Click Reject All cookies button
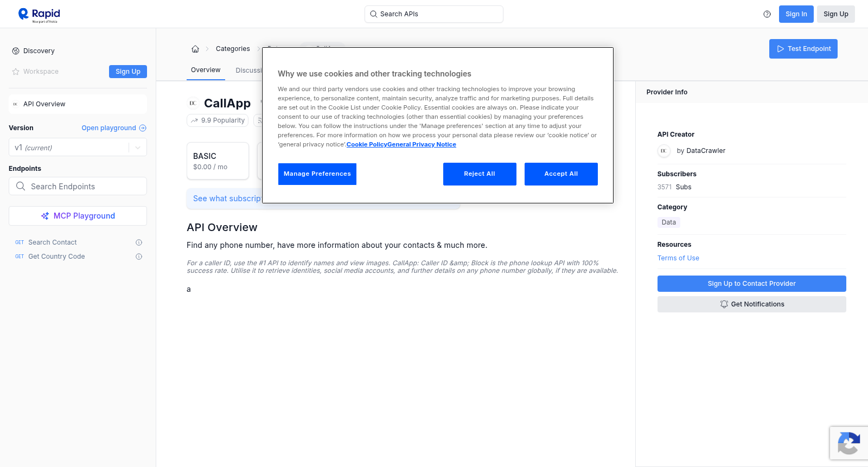The height and width of the screenshot is (467, 868). [480, 174]
